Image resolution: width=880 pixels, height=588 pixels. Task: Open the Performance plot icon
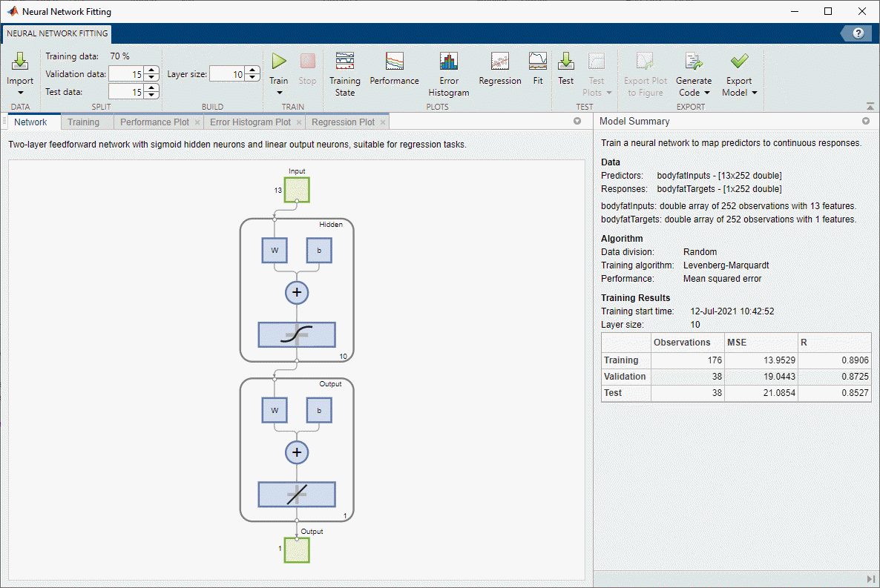pyautogui.click(x=395, y=62)
